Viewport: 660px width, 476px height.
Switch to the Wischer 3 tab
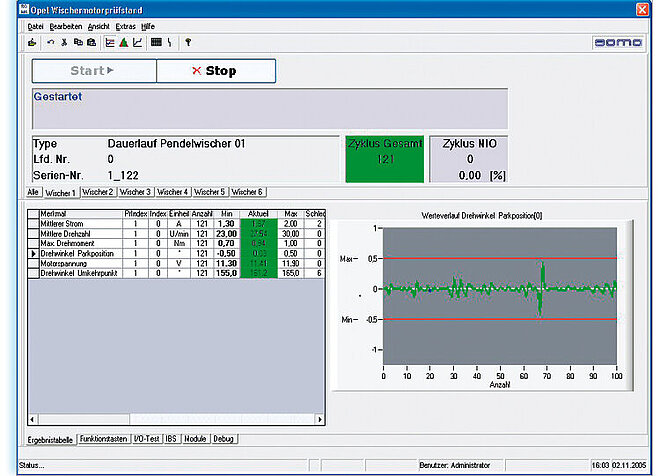(135, 192)
